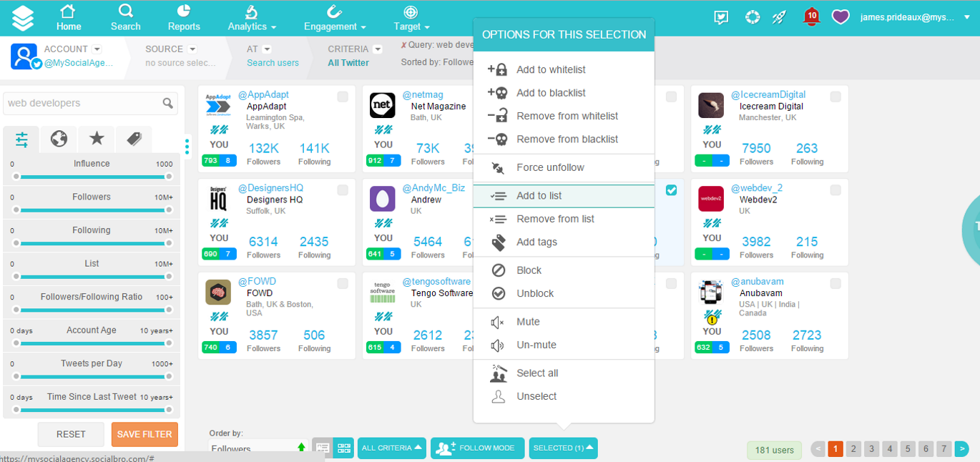Click the search magnifier in web developers field
Viewport: 980px width, 462px height.
tap(167, 103)
